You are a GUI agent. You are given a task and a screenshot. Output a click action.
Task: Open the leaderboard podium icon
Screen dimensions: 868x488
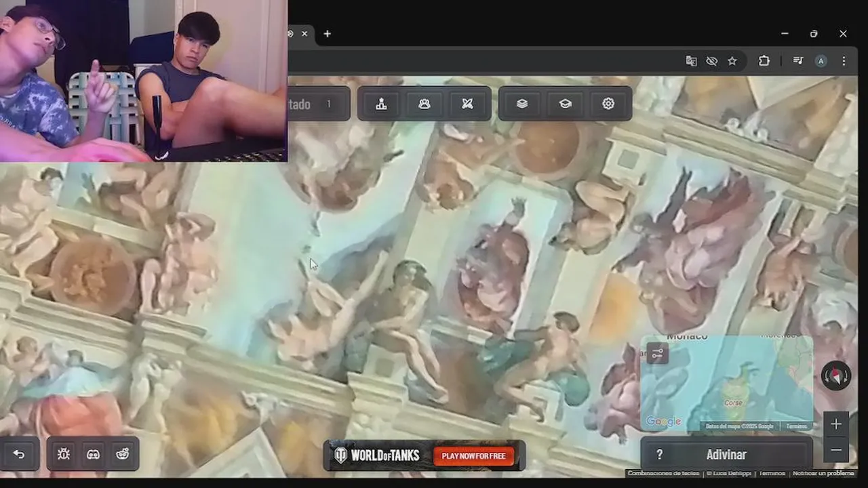[x=381, y=104]
